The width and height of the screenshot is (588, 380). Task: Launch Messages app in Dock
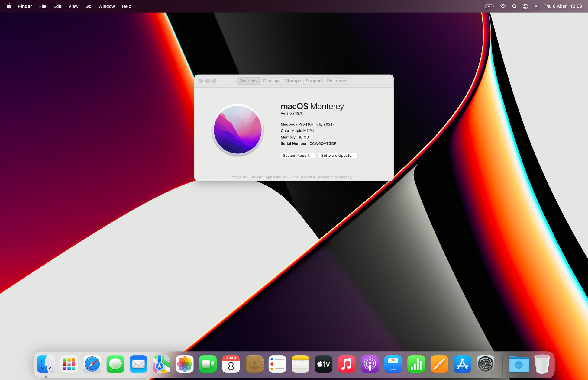pyautogui.click(x=115, y=364)
